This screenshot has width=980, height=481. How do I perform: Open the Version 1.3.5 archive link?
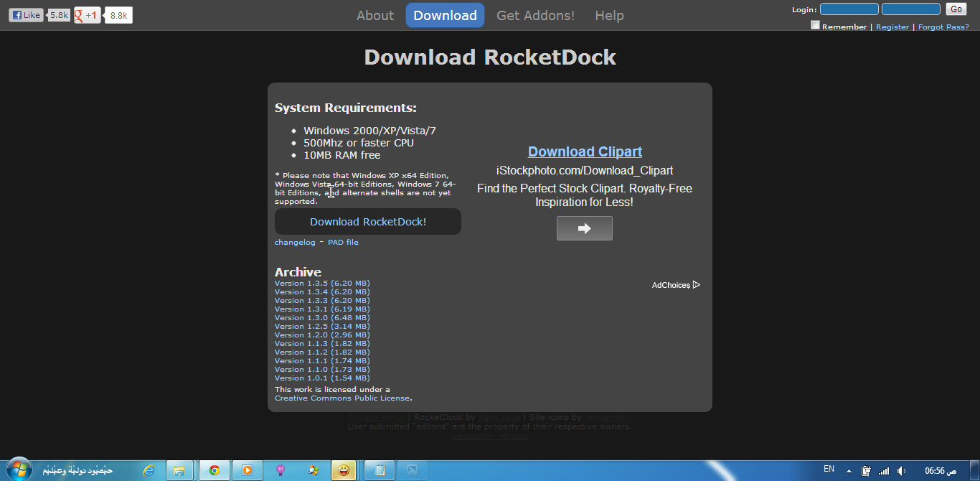[x=322, y=284]
